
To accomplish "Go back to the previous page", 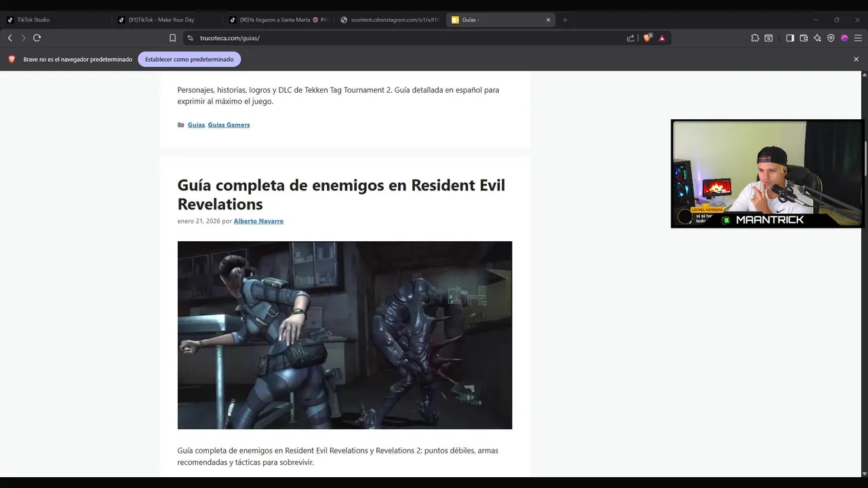I will coord(9,38).
